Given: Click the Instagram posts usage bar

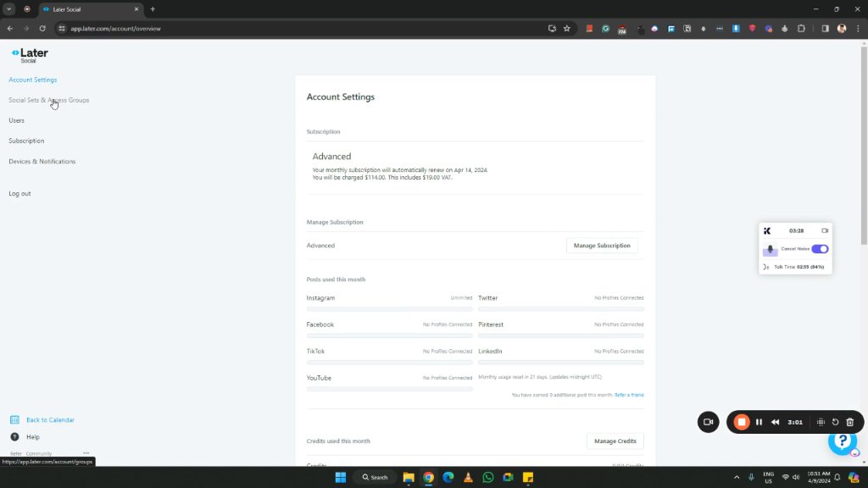Looking at the screenshot, I should (389, 308).
